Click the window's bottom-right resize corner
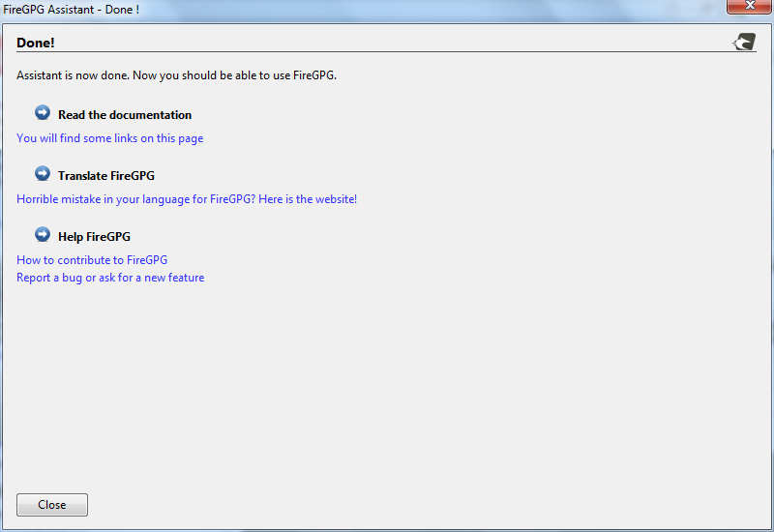The width and height of the screenshot is (774, 532). 769,527
